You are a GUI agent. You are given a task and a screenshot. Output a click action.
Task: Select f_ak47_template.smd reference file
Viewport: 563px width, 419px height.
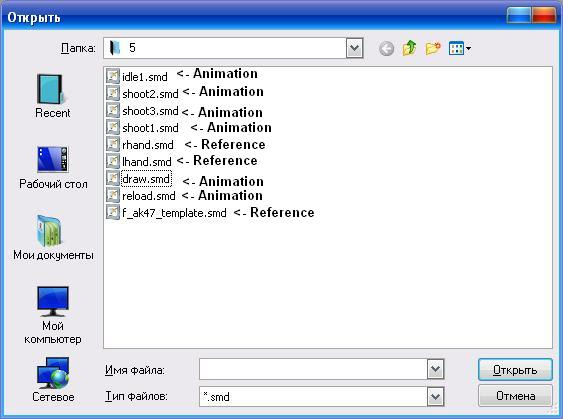pos(167,213)
